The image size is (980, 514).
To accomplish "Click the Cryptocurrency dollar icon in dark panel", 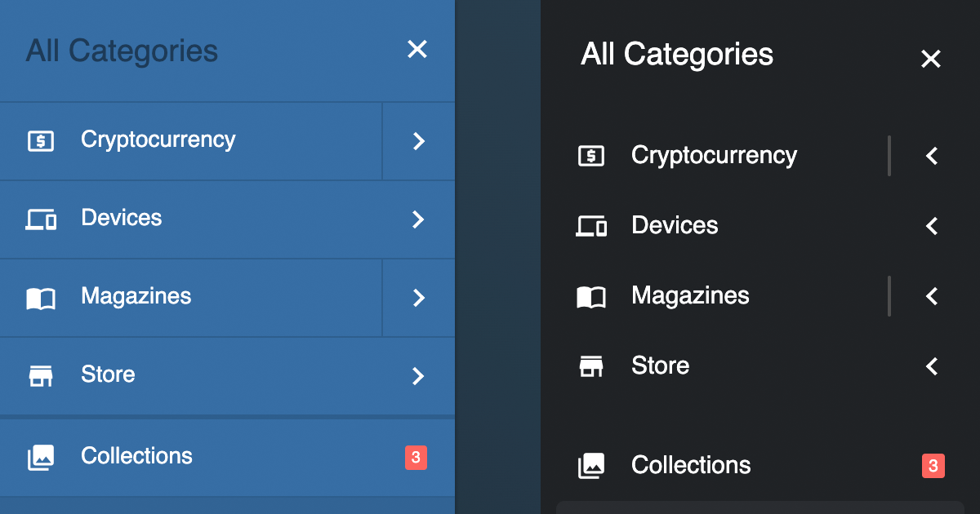I will [x=591, y=156].
